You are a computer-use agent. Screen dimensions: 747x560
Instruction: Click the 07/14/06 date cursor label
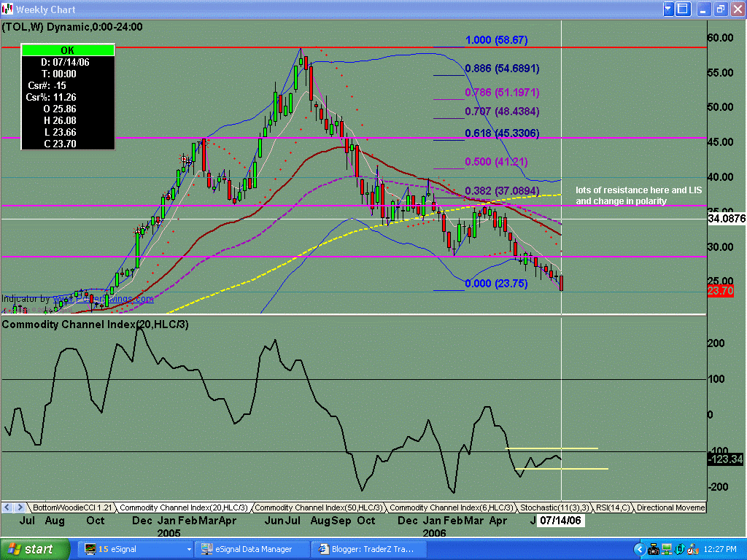pyautogui.click(x=561, y=521)
